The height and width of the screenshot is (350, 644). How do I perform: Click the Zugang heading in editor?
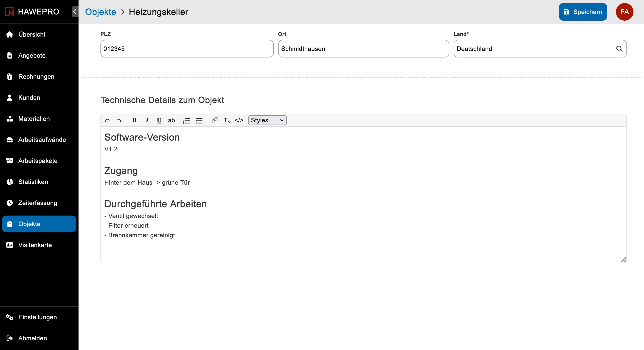click(x=121, y=170)
